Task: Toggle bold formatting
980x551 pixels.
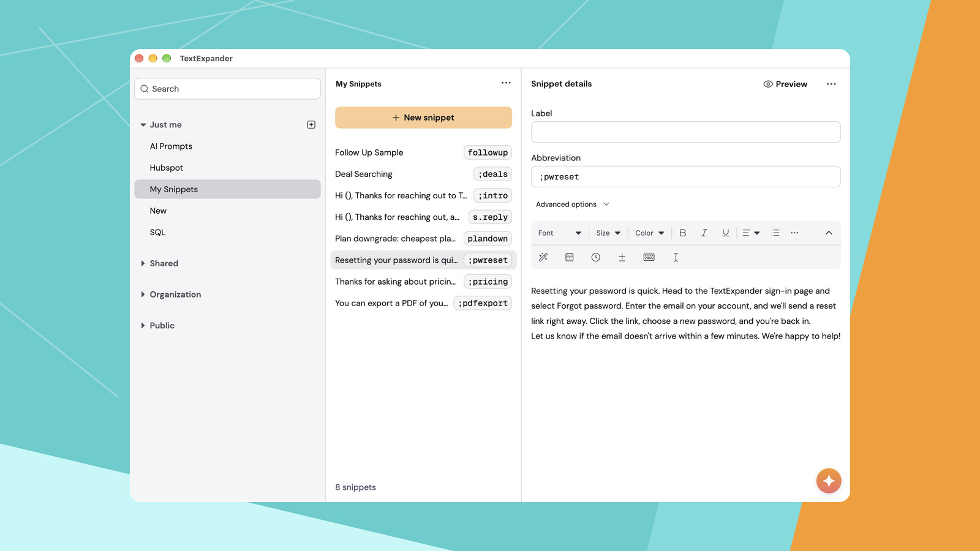Action: pyautogui.click(x=682, y=233)
